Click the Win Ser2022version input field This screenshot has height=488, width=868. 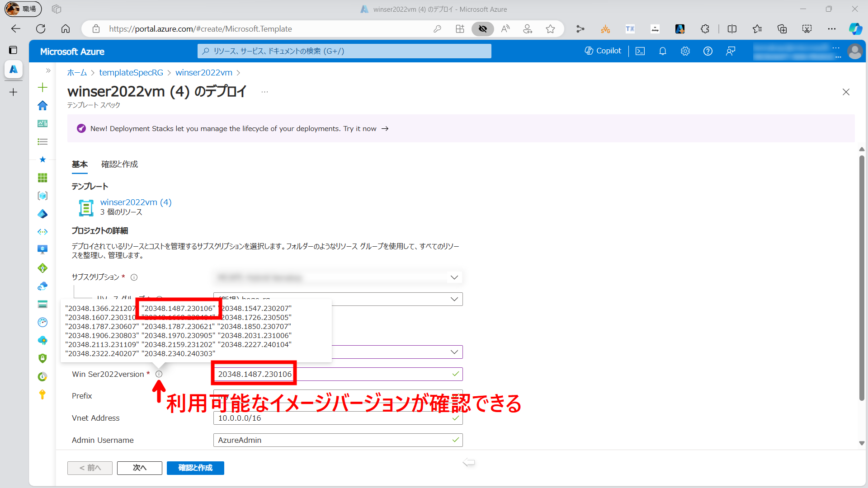pyautogui.click(x=338, y=374)
